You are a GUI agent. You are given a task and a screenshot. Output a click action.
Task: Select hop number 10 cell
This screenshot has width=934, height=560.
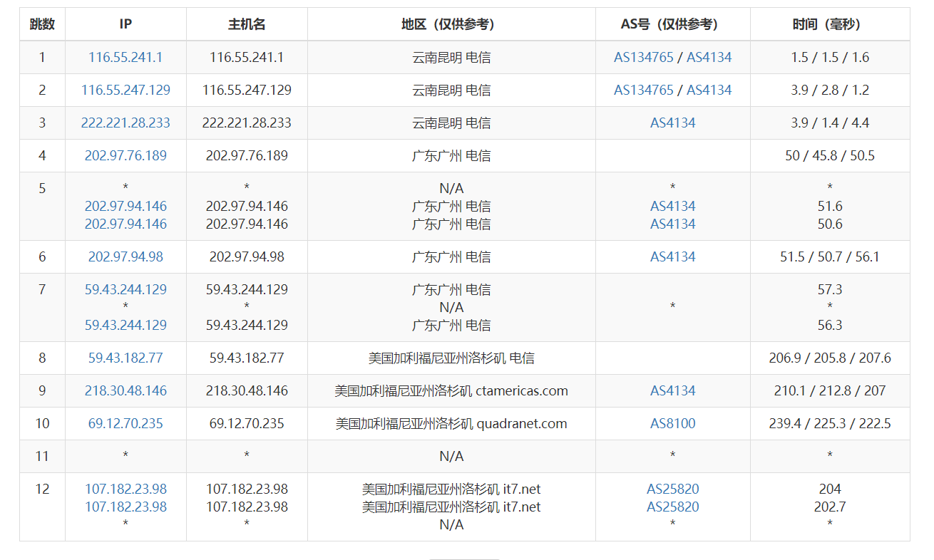click(x=42, y=424)
